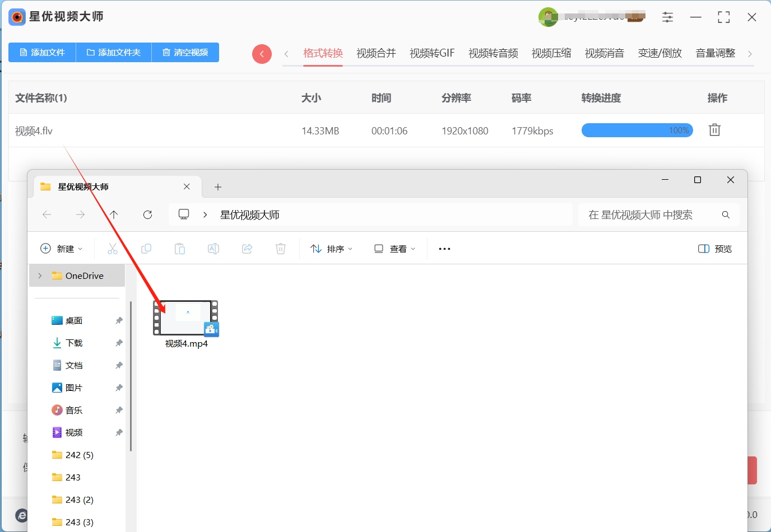Image resolution: width=771 pixels, height=532 pixels.
Task: Open settings sliders icon in title bar
Action: (x=667, y=17)
